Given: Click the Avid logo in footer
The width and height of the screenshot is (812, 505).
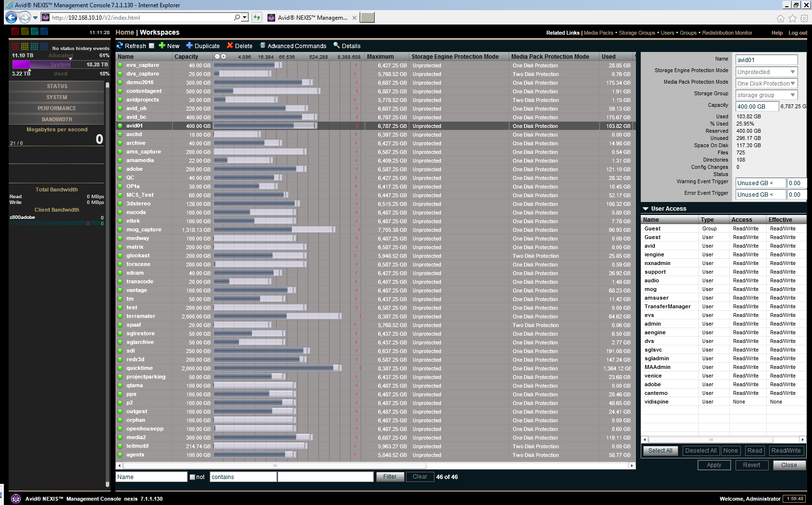Looking at the screenshot, I should [x=16, y=498].
